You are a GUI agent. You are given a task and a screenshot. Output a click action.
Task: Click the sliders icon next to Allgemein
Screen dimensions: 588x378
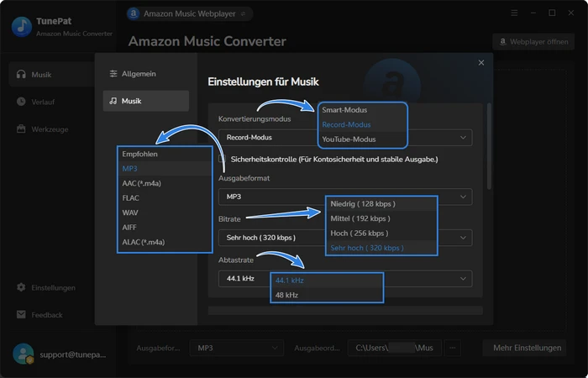pos(113,74)
